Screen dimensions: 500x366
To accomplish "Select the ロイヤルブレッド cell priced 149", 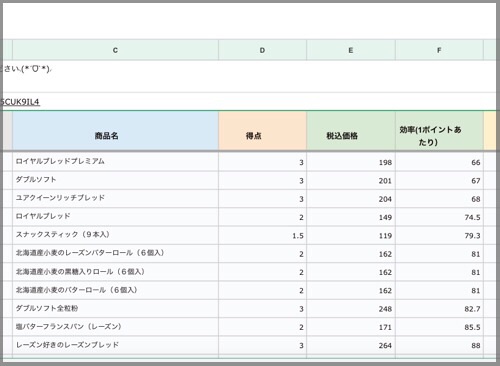I will click(115, 217).
